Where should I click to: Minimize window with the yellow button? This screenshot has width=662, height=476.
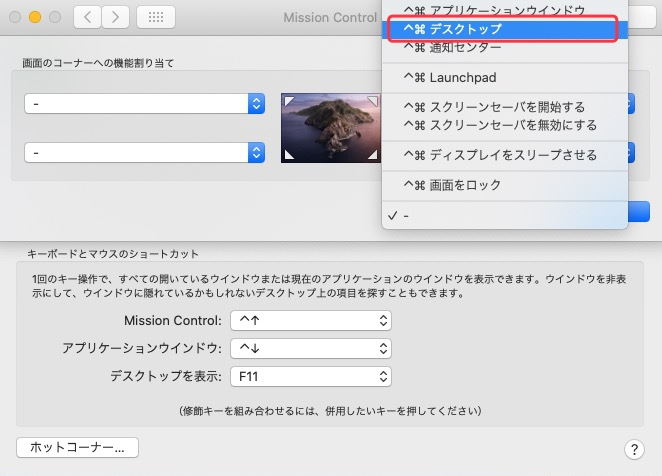pos(35,17)
